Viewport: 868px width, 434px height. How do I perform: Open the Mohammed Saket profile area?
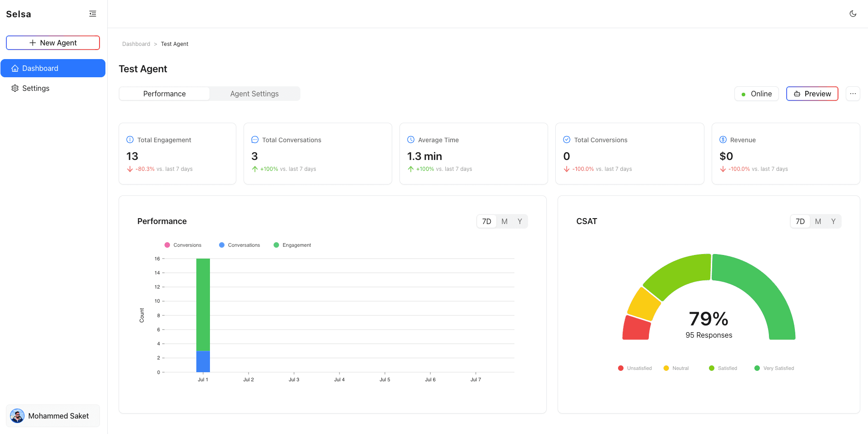tap(53, 415)
